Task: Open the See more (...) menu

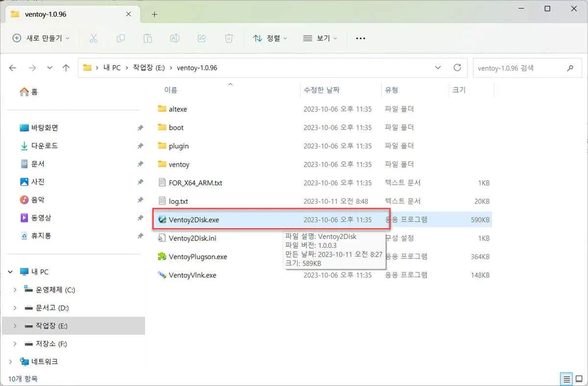Action: coord(360,38)
